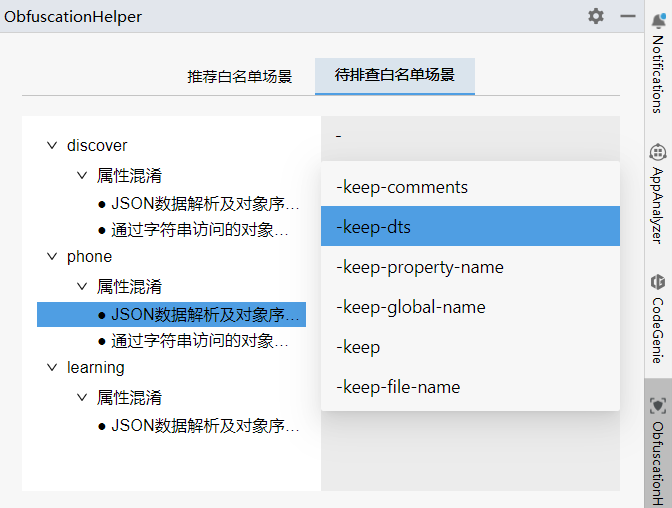Viewport: 672px width, 508px height.
Task: Click the text input field containing a dash
Action: point(470,136)
